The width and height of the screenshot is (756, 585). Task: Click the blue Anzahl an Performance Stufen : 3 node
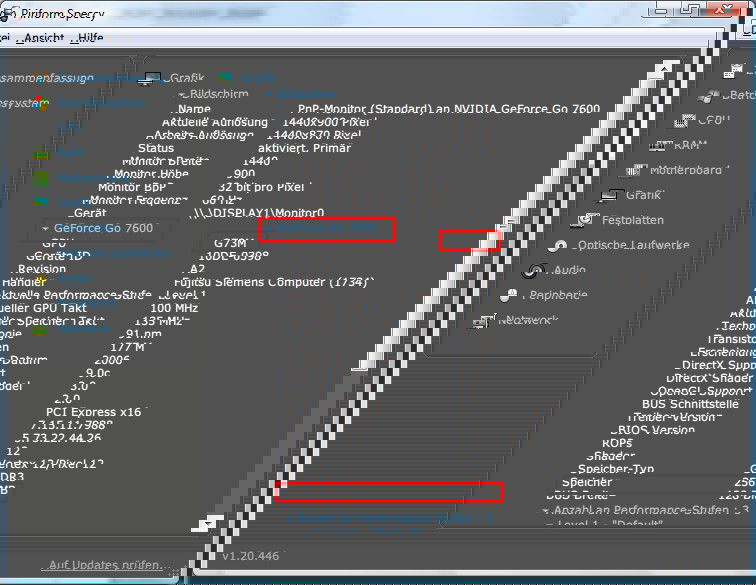(394, 519)
